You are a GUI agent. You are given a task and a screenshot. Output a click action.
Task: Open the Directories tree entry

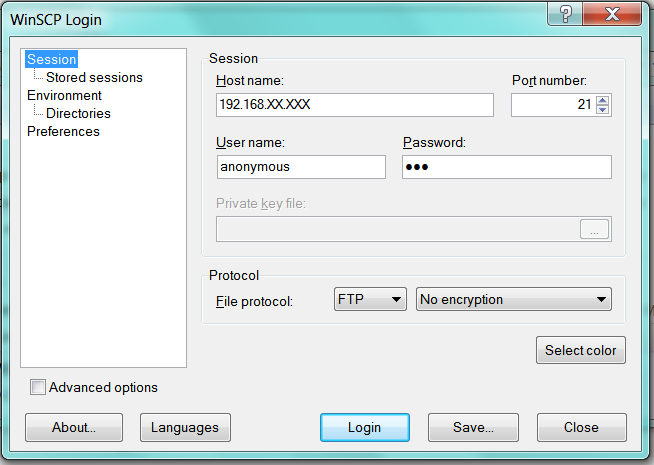(78, 113)
